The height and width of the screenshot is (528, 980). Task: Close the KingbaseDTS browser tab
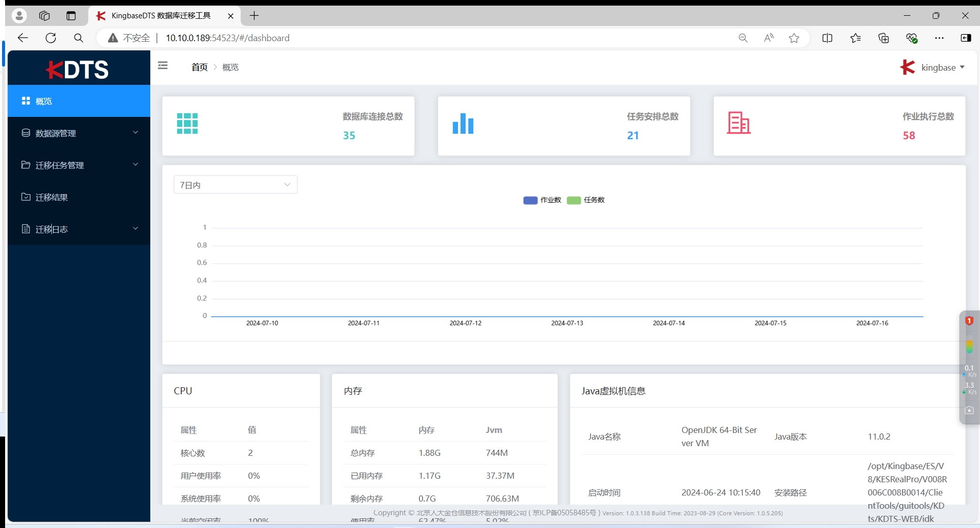(x=231, y=16)
